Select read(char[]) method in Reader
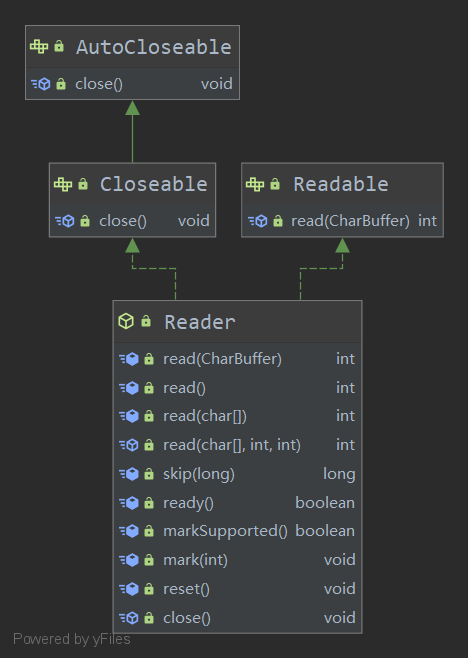Viewport: 468px width, 658px height. point(205,416)
